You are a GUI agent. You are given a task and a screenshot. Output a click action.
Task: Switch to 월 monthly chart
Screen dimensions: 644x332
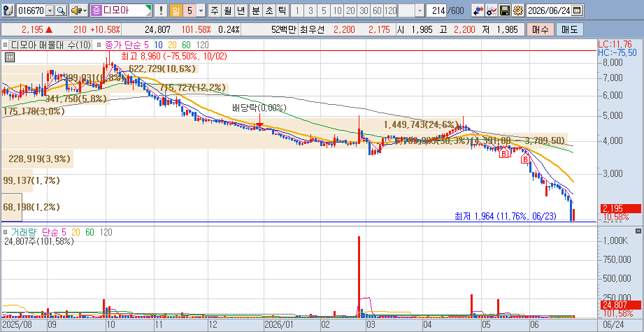227,10
